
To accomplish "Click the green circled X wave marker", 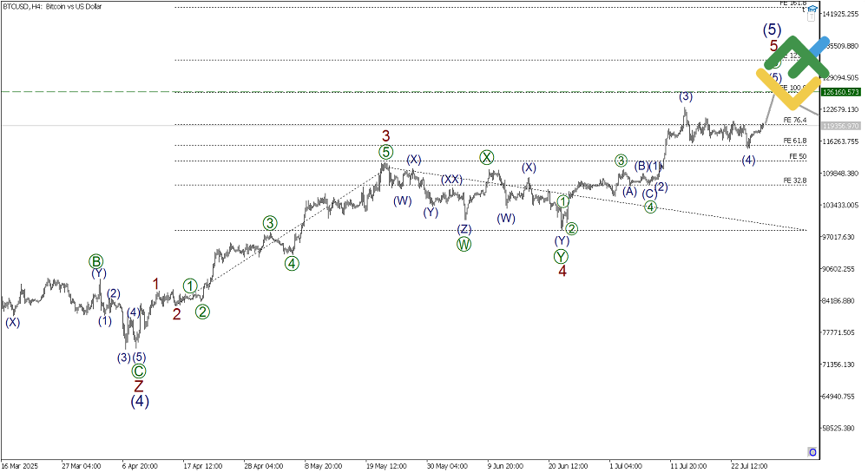I will (x=487, y=157).
